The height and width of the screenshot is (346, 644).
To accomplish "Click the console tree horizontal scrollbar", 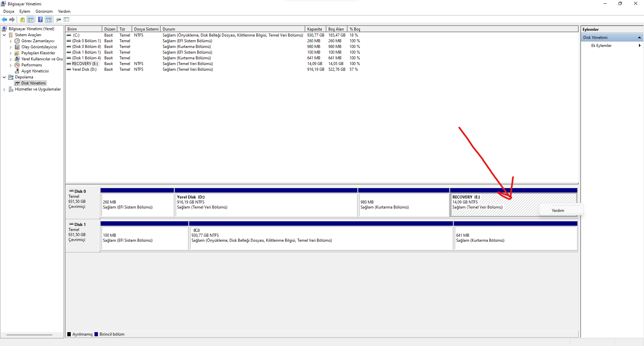I will (30, 335).
